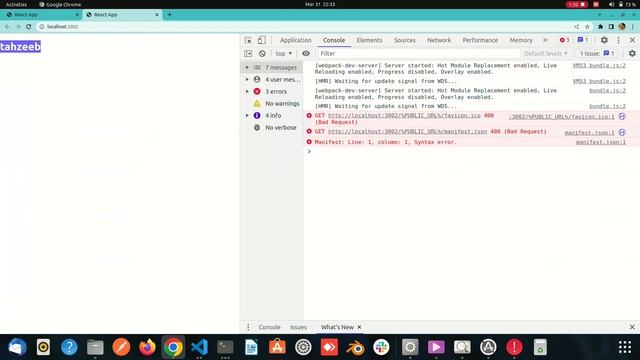Click the browser forward arrow

[18, 27]
